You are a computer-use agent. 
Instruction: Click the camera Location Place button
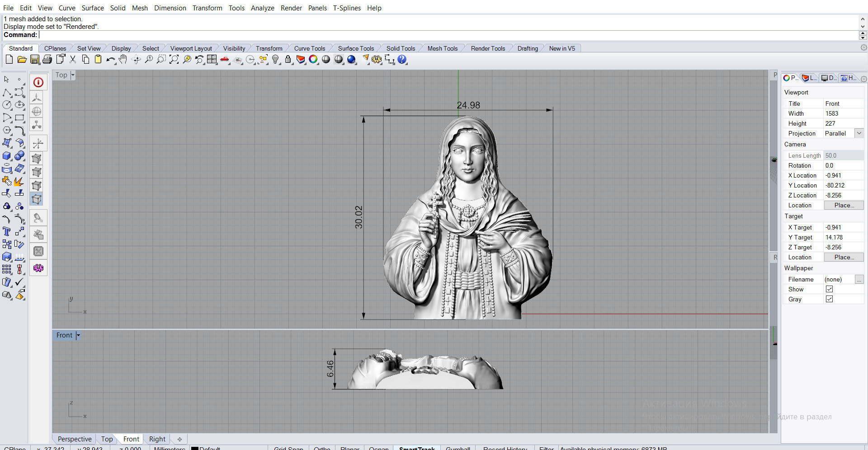pyautogui.click(x=844, y=205)
